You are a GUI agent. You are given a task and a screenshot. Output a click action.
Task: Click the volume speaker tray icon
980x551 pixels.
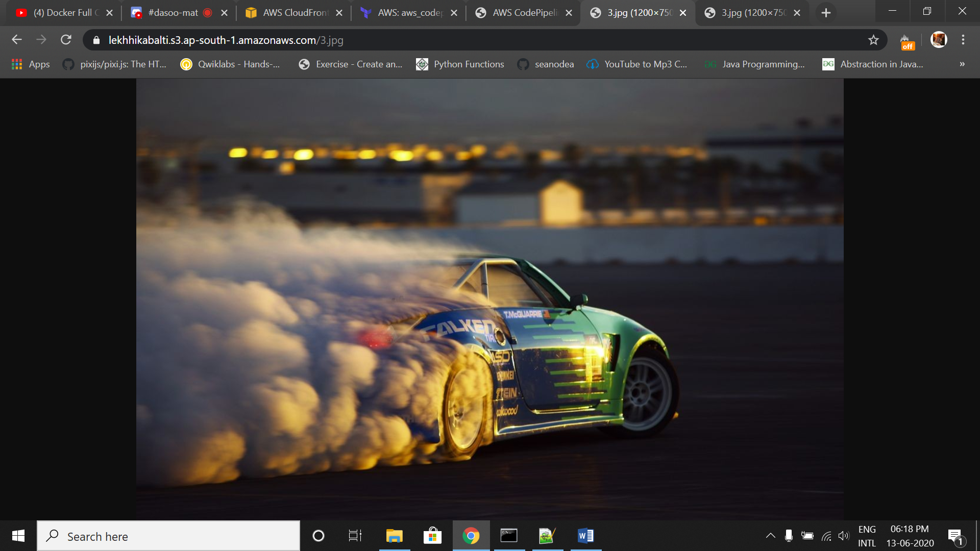click(843, 536)
